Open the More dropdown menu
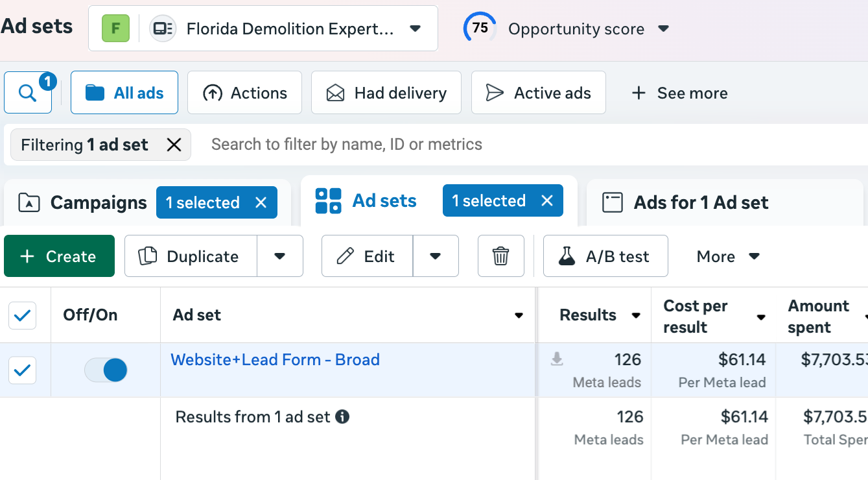The height and width of the screenshot is (480, 868). click(727, 256)
